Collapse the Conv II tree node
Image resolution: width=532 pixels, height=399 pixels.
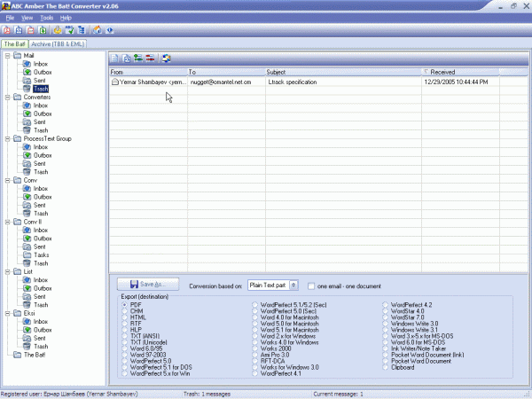click(x=7, y=222)
